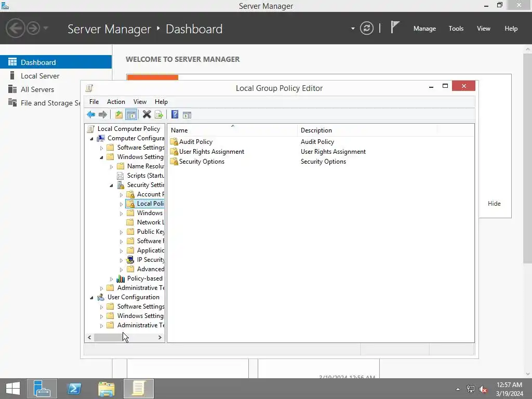
Task: Open Server Manager Help menu
Action: 511,29
